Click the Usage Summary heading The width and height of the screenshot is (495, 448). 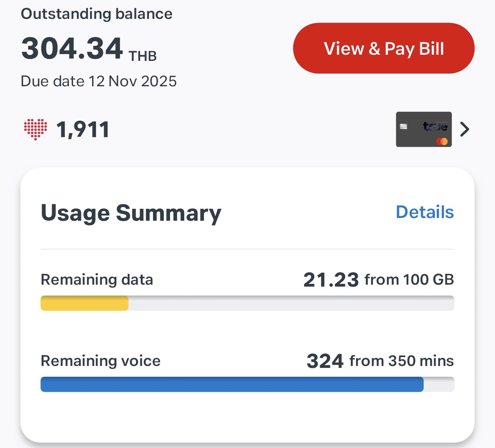[131, 213]
